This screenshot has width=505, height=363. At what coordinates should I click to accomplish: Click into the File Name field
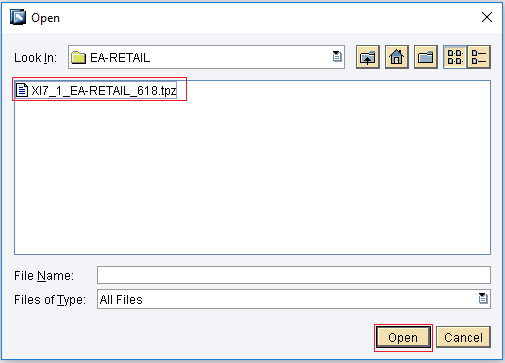(x=294, y=275)
